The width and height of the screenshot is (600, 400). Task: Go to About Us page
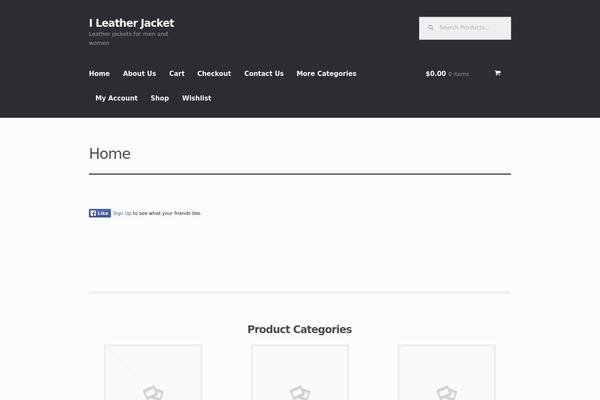tap(139, 73)
